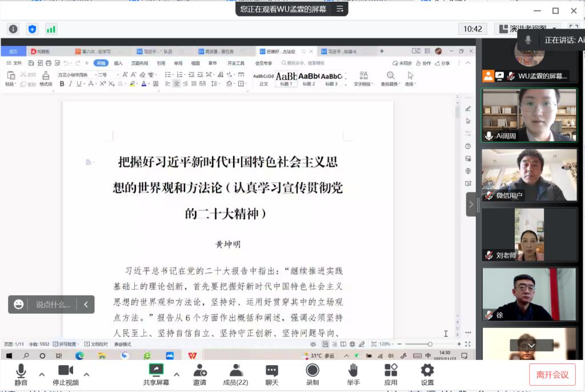
Task: Raise hand using the 举手 icon
Action: pos(353,374)
